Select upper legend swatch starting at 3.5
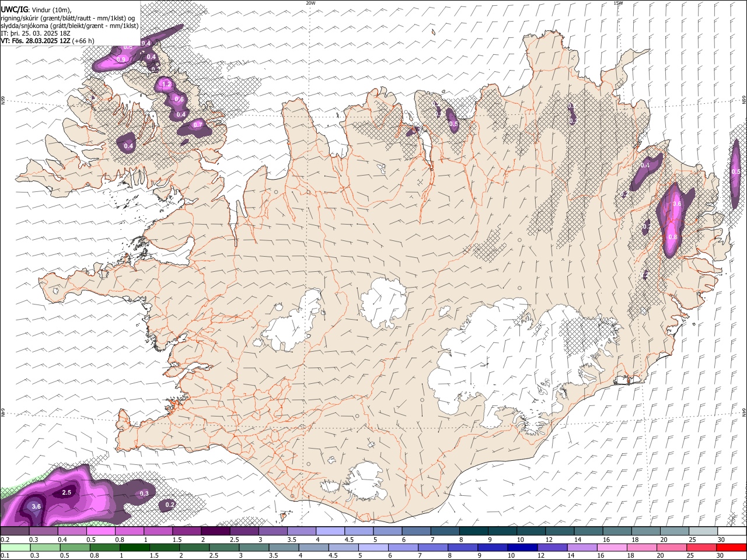This screenshot has width=747, height=560. point(302,531)
